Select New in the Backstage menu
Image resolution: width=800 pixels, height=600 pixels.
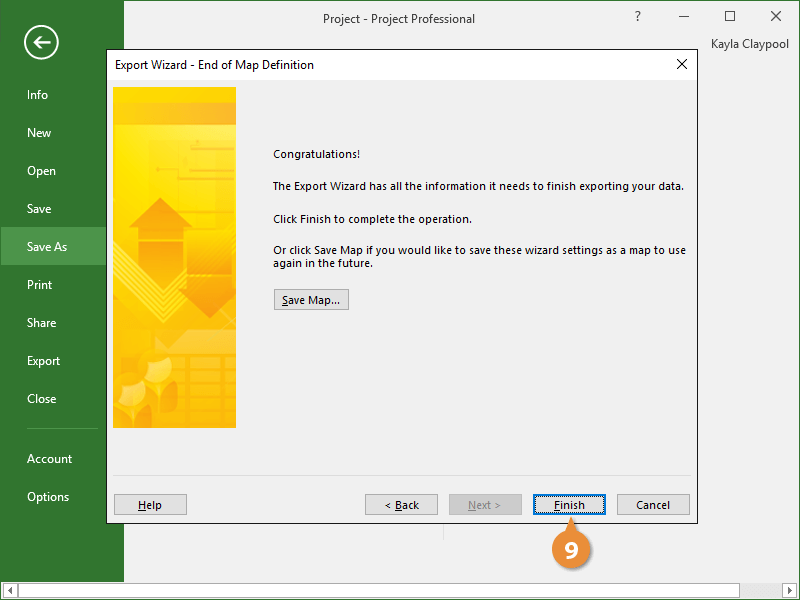[x=39, y=133]
